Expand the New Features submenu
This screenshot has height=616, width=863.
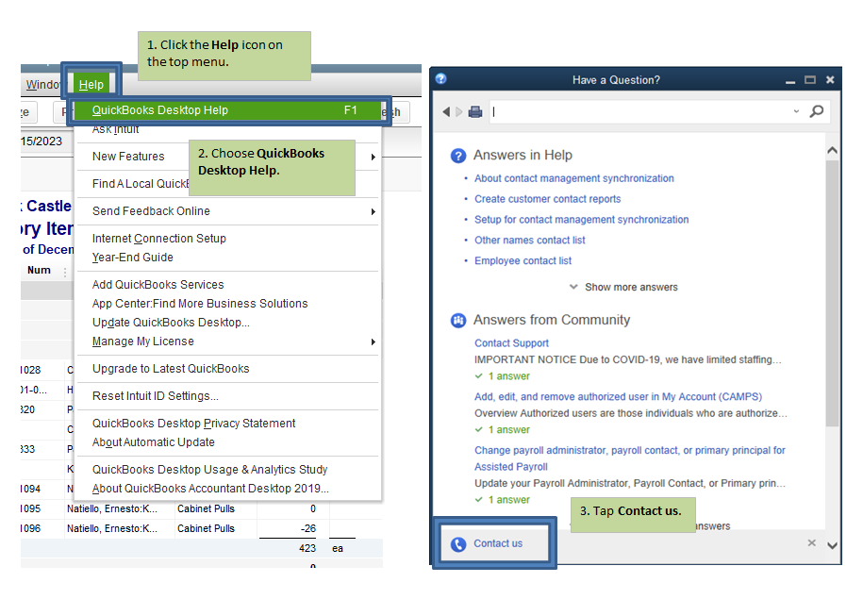point(373,157)
